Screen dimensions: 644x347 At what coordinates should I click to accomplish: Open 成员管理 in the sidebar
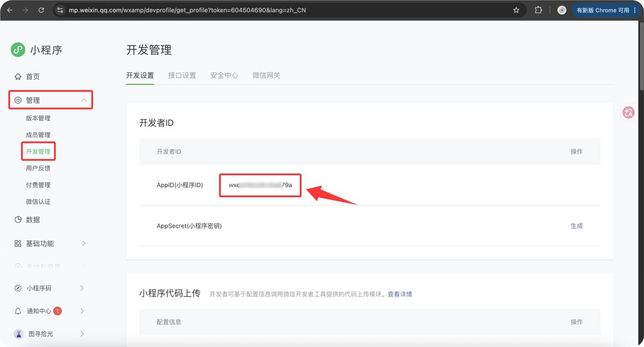click(38, 135)
